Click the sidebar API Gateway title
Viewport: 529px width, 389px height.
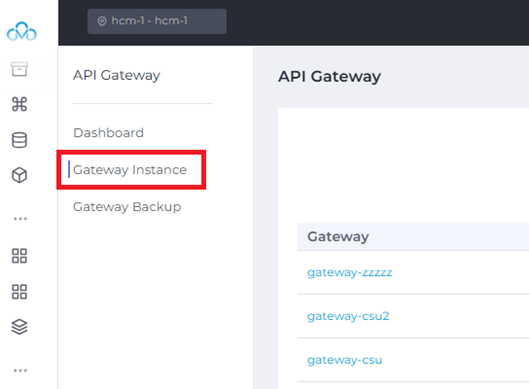[116, 75]
